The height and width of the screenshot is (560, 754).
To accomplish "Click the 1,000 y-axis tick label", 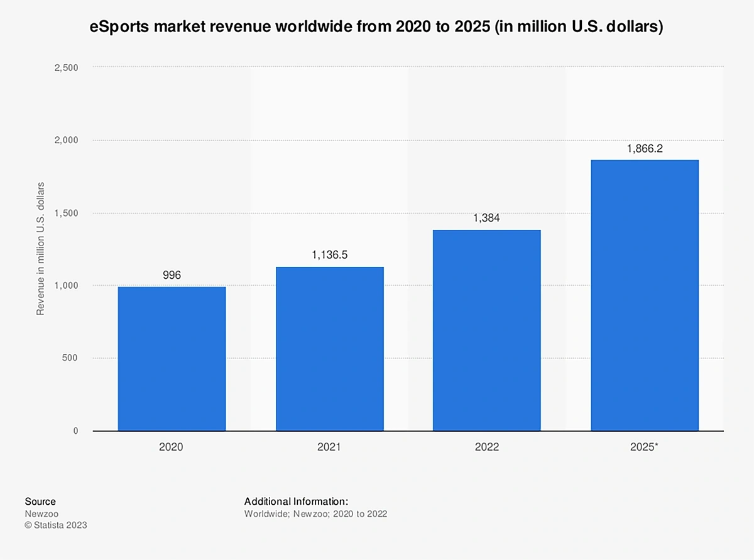I will 66,285.
